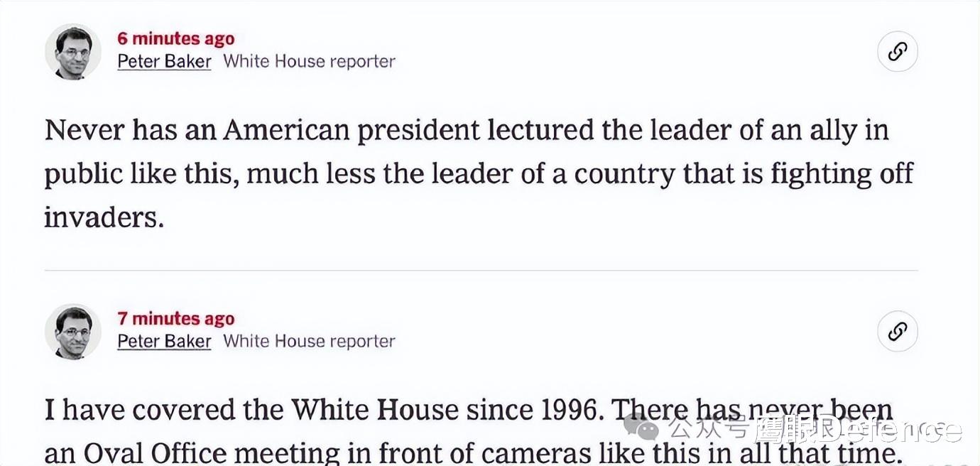Click the "6 minutes ago" timestamp

coord(175,39)
